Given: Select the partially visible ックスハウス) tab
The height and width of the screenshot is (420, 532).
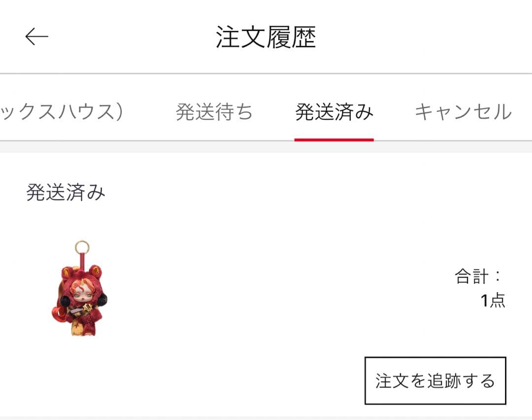Looking at the screenshot, I should click(62, 112).
